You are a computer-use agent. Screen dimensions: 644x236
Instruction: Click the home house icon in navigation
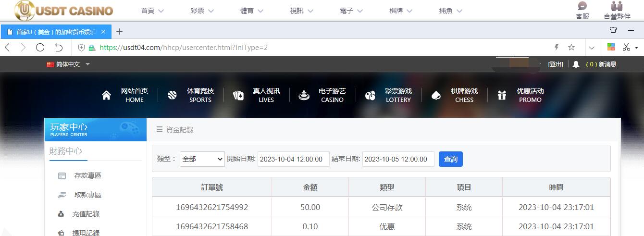tap(107, 95)
